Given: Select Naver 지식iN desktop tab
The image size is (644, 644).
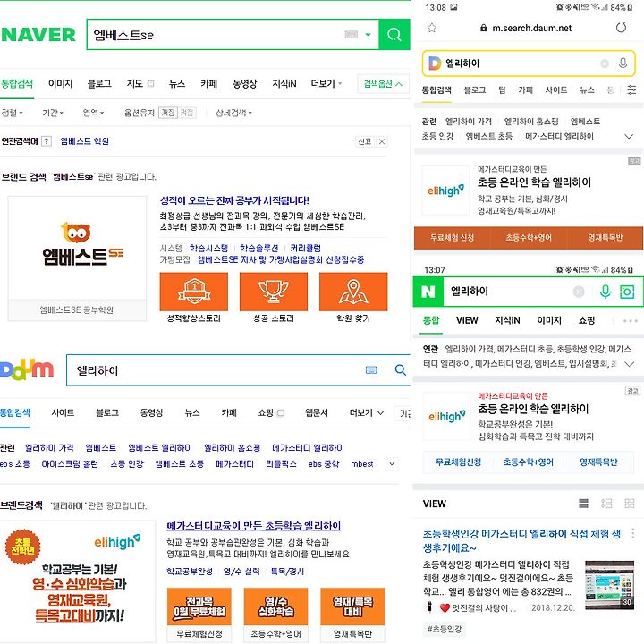Looking at the screenshot, I should [x=284, y=84].
